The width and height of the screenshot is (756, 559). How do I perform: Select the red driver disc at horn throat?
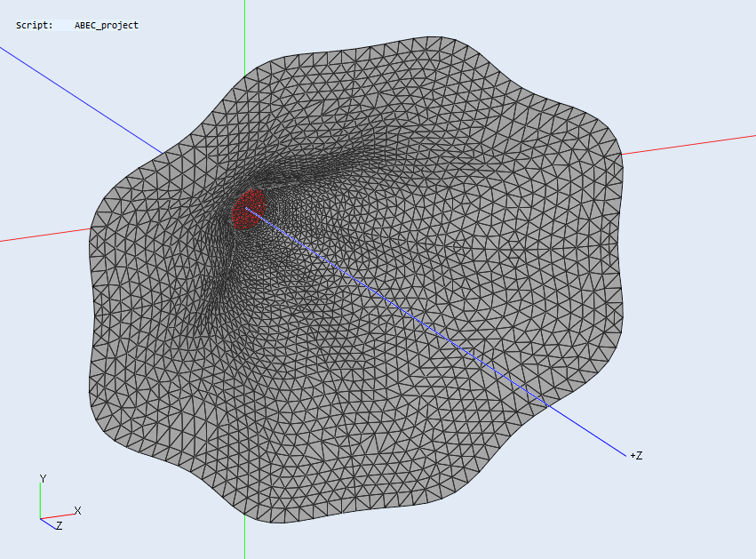(x=249, y=210)
